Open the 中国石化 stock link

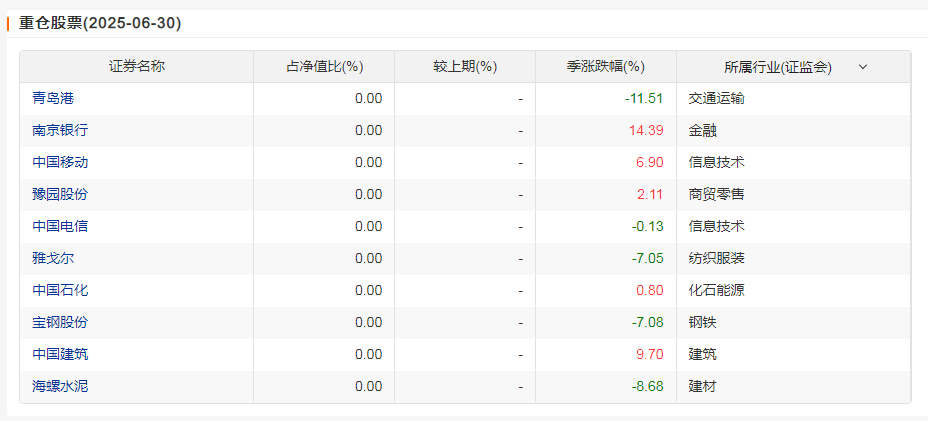(x=60, y=290)
